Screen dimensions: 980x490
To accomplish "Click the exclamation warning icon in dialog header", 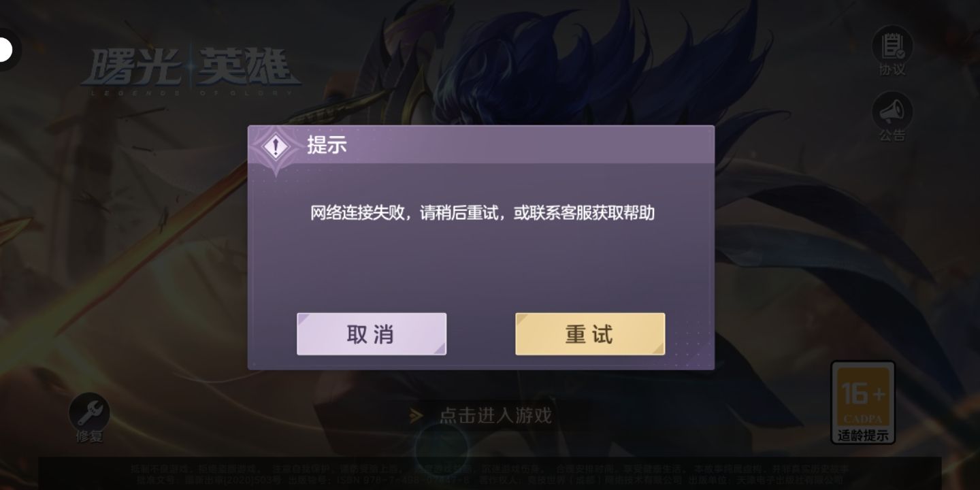I will click(275, 146).
